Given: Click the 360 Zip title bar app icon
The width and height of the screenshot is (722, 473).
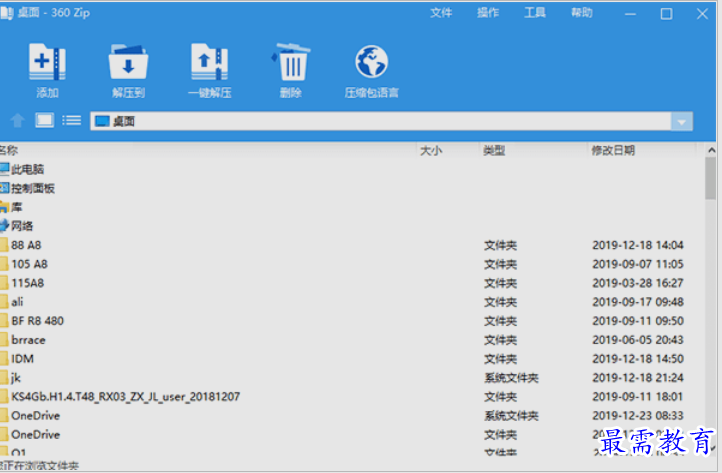Looking at the screenshot, I should pos(6,13).
